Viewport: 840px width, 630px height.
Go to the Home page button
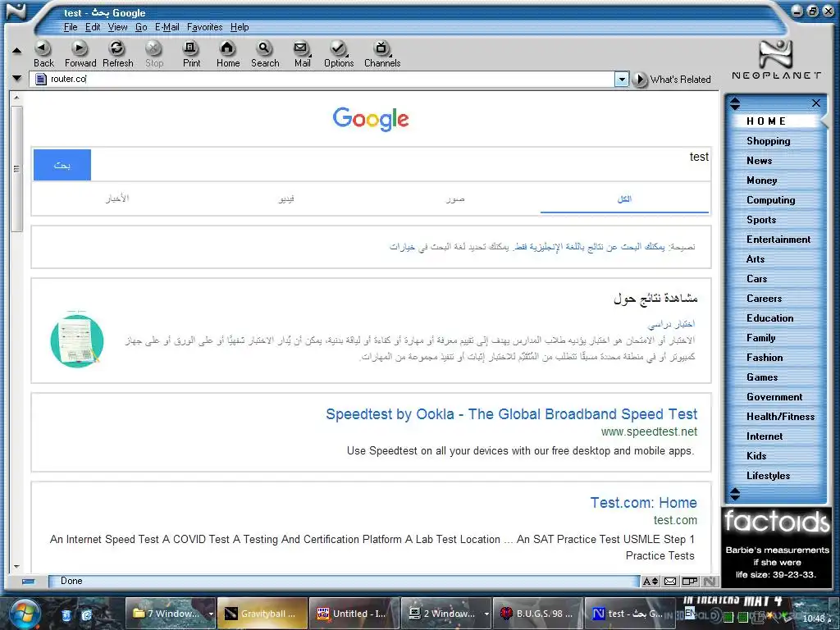click(228, 54)
